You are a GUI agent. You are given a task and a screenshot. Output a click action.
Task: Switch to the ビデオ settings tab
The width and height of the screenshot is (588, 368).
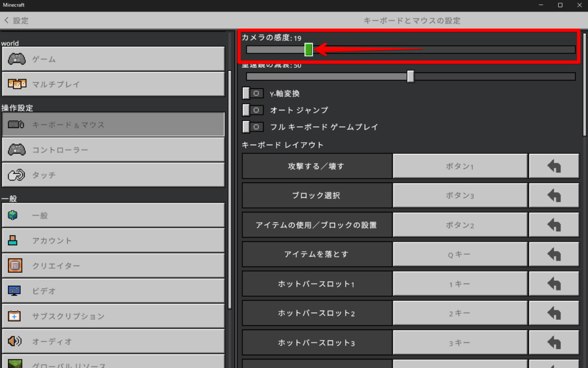pos(113,291)
